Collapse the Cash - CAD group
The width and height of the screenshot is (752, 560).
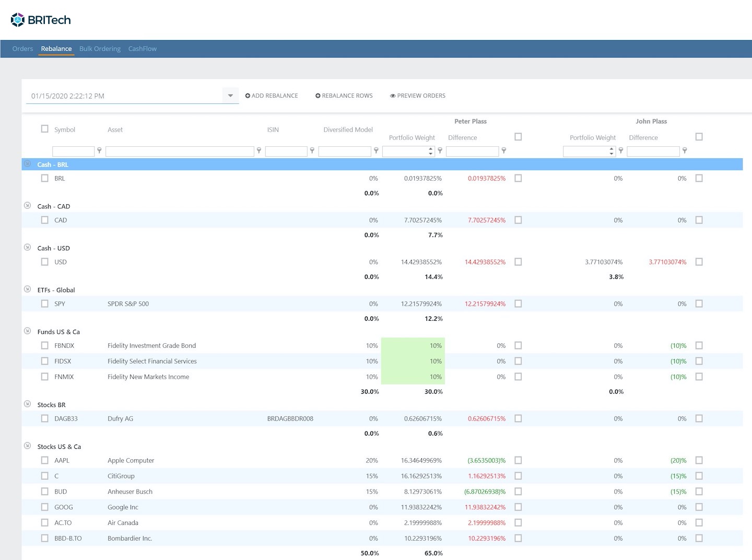coord(28,205)
